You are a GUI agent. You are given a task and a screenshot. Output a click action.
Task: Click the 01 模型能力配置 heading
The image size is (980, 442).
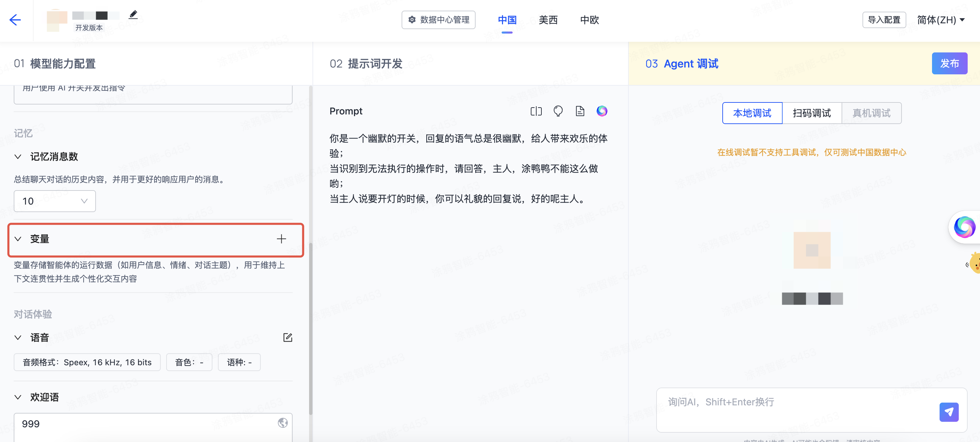55,63
